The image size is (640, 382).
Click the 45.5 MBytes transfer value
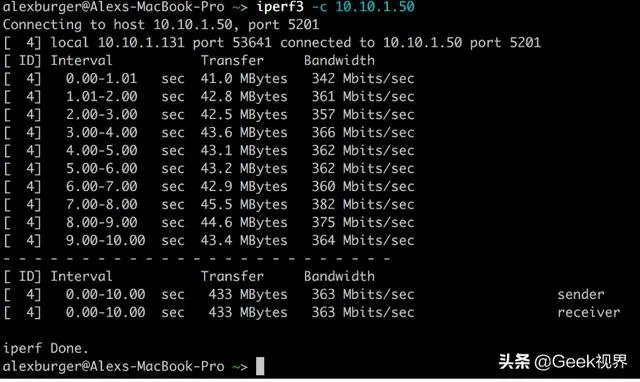[x=244, y=204]
